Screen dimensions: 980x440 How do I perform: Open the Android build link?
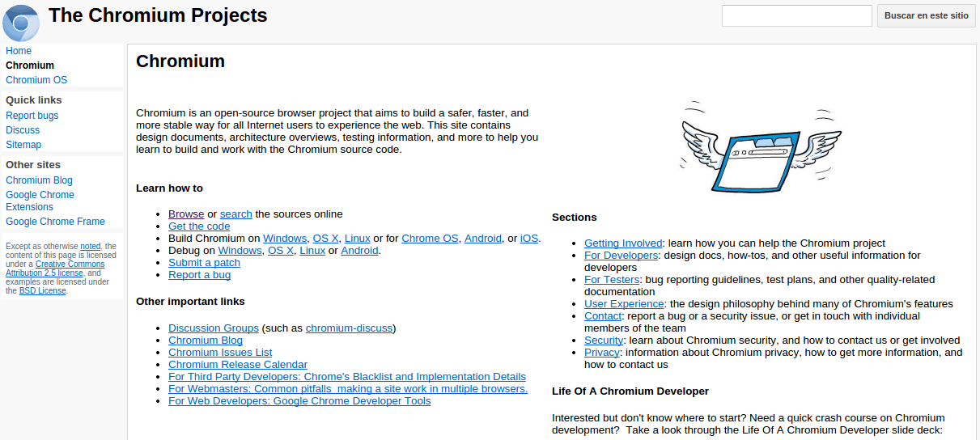tap(483, 239)
